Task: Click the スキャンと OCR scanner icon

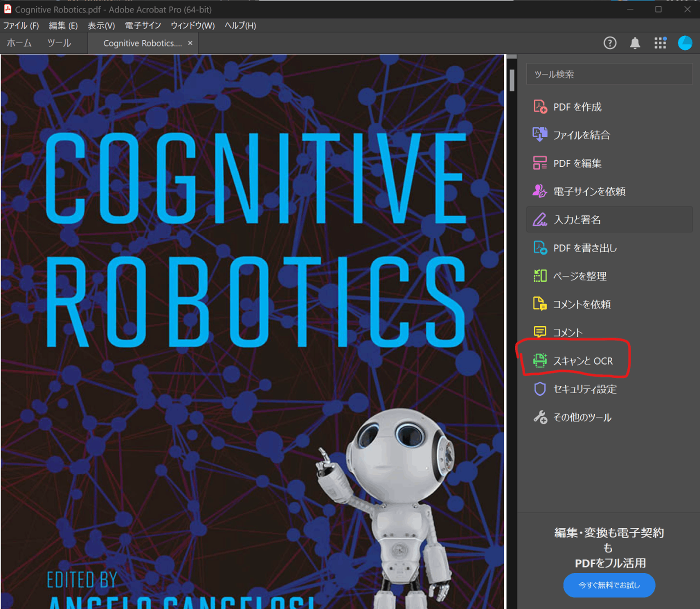Action: (x=540, y=360)
